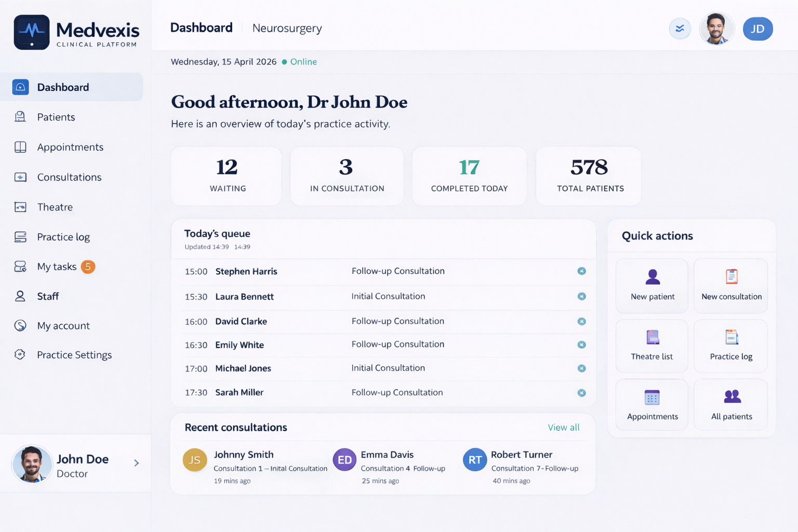Open the All patients quick action

click(731, 405)
